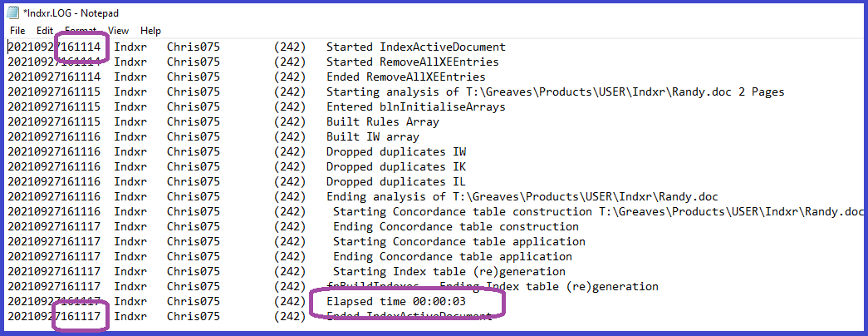Click the Built Rules Array line
The image size is (868, 336).
pos(383,122)
